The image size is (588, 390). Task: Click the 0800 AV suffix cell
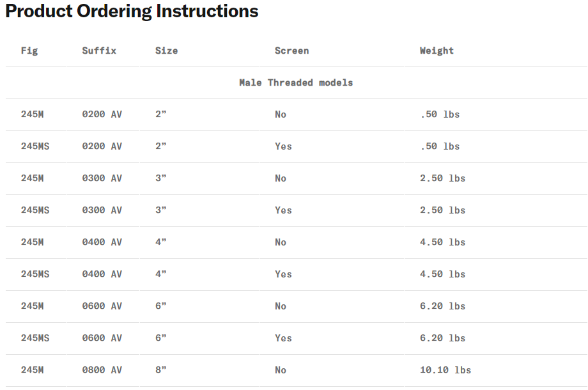[102, 370]
